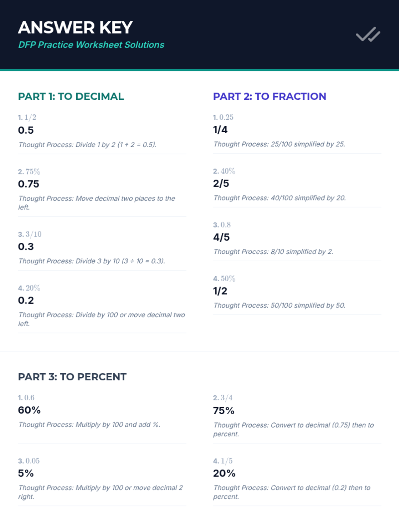Select the 75% answer for 3/4
Image resolution: width=399 pixels, height=532 pixels.
click(224, 411)
